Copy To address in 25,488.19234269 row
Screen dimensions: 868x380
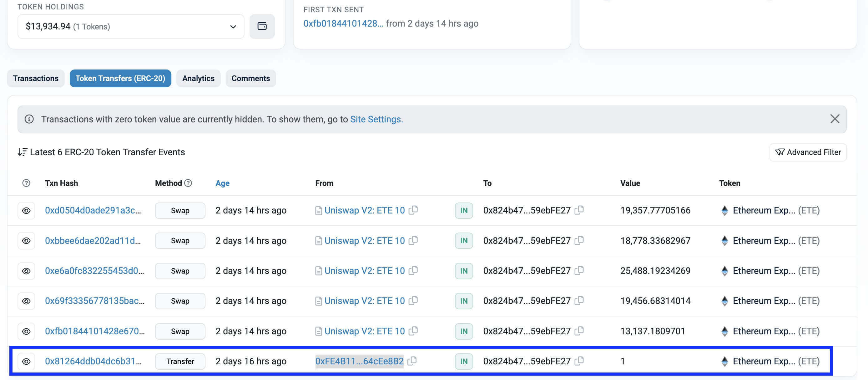click(x=579, y=270)
